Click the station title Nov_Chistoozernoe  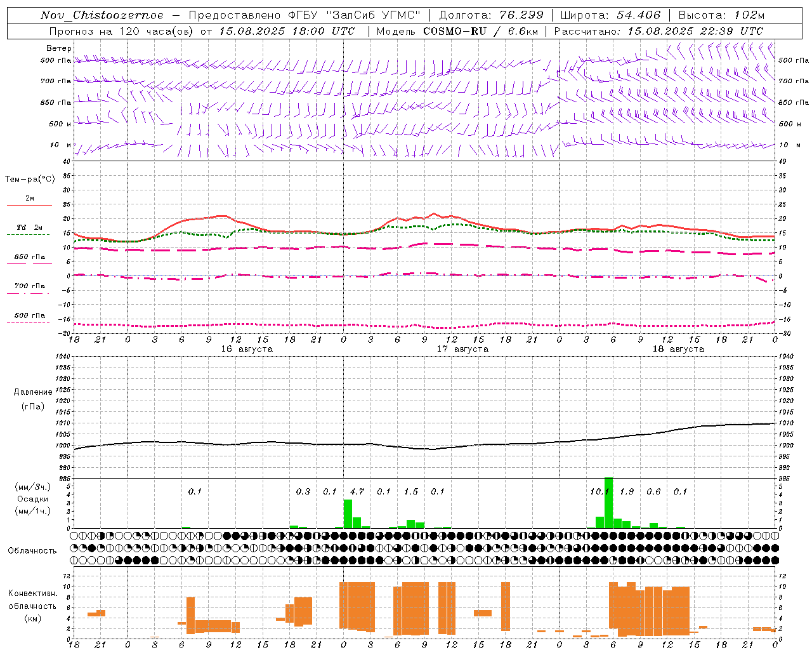point(101,15)
